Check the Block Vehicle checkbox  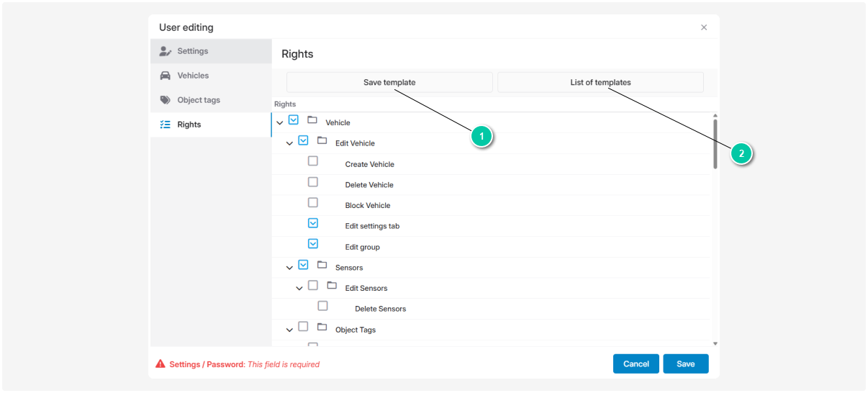[313, 203]
